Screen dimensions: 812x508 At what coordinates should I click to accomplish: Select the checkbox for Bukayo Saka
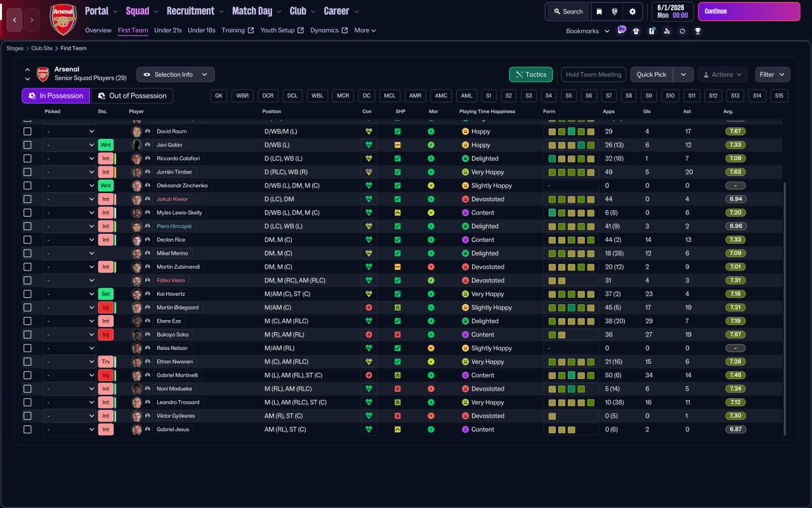tap(27, 335)
